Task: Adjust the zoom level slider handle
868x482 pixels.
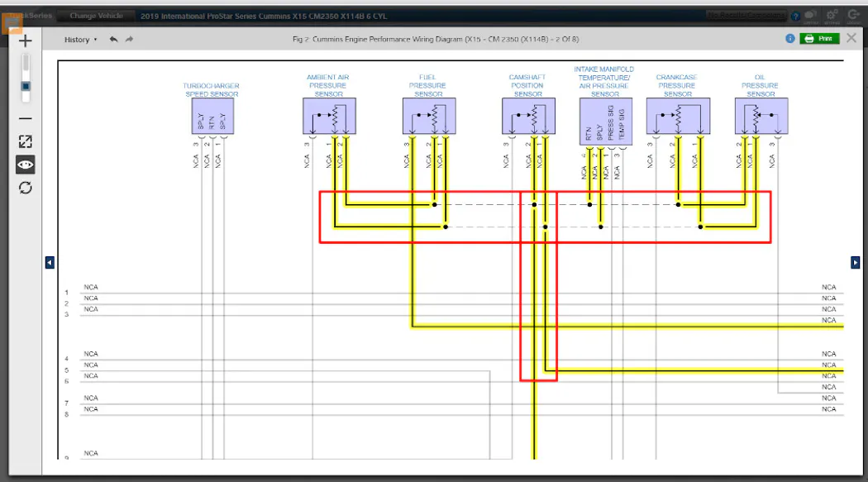Action: [x=26, y=86]
